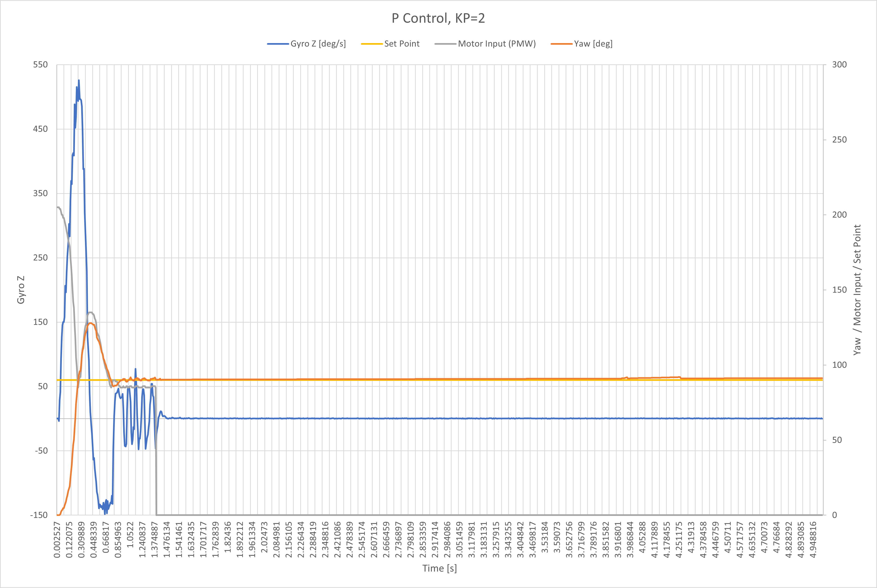Click the time label 1.374887
The width and height of the screenshot is (877, 588).
[155, 539]
